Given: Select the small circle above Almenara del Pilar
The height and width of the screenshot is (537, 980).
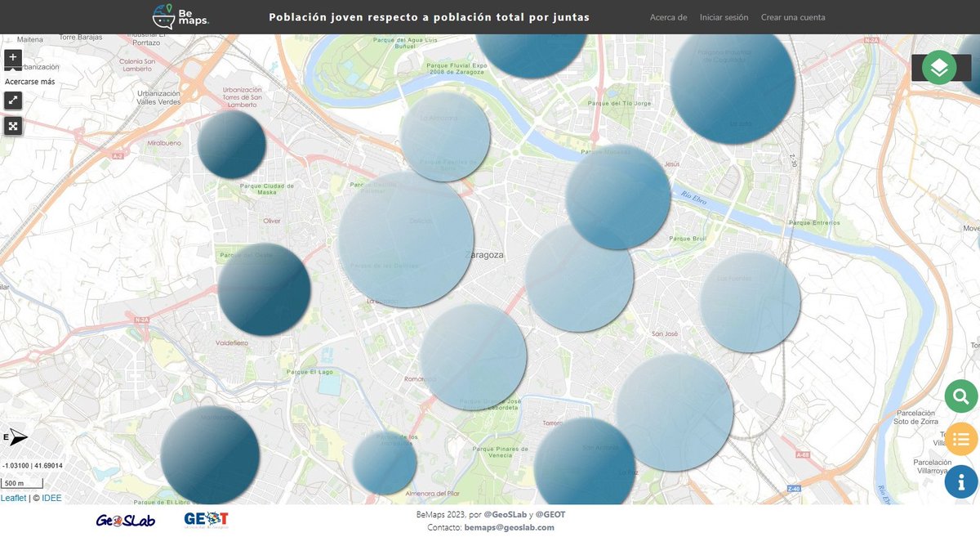Looking at the screenshot, I should [x=385, y=463].
